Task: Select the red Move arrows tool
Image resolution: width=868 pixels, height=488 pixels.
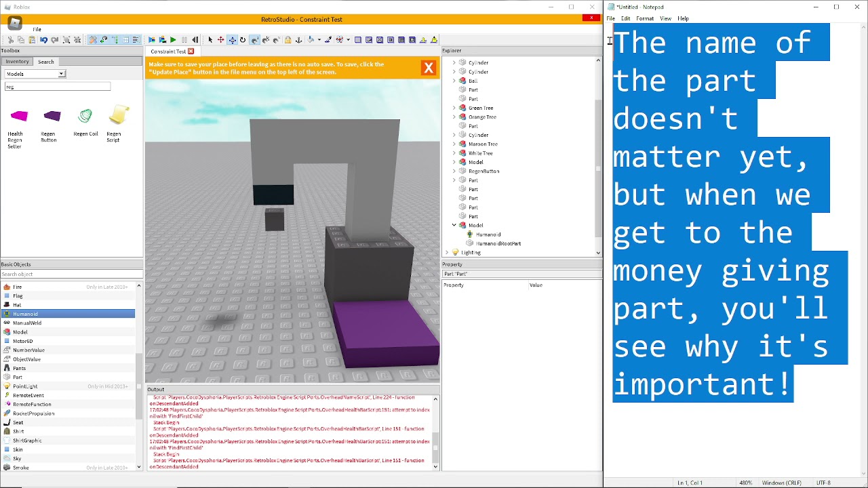Action: point(221,40)
